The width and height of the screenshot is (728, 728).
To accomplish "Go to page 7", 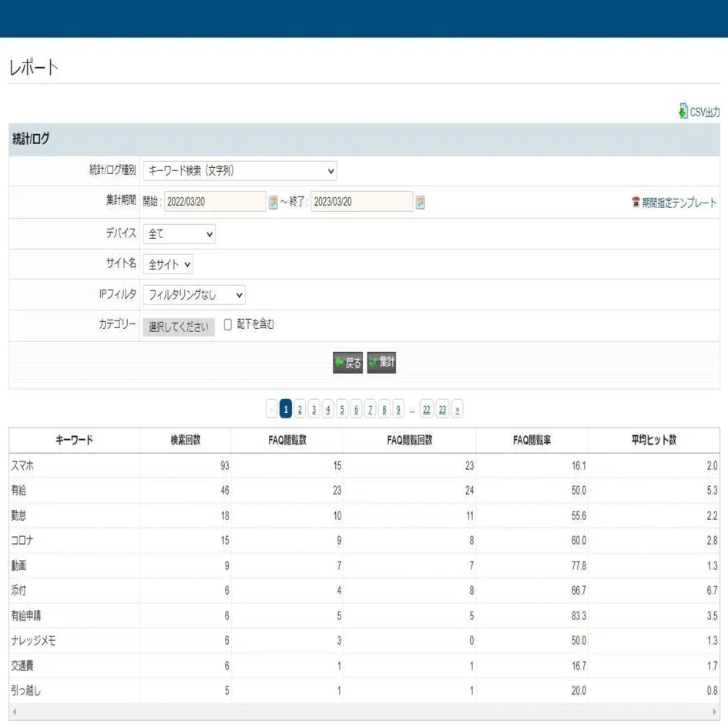I will 370,409.
